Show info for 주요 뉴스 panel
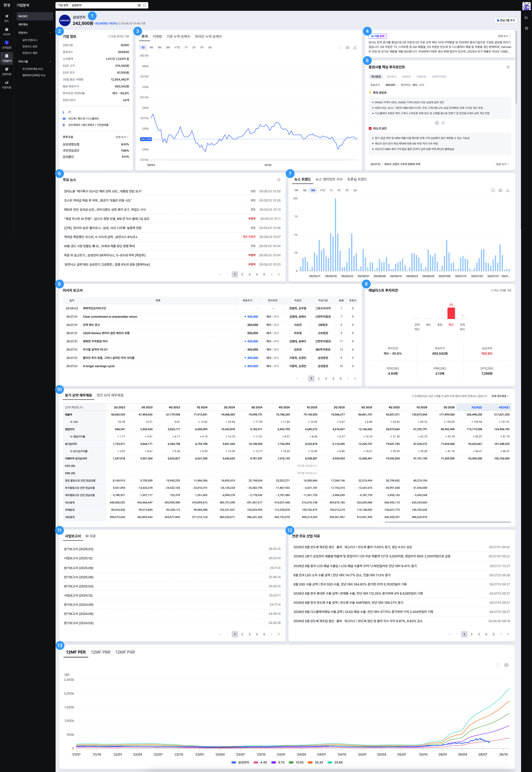Image resolution: width=532 pixels, height=772 pixels. tap(279, 180)
